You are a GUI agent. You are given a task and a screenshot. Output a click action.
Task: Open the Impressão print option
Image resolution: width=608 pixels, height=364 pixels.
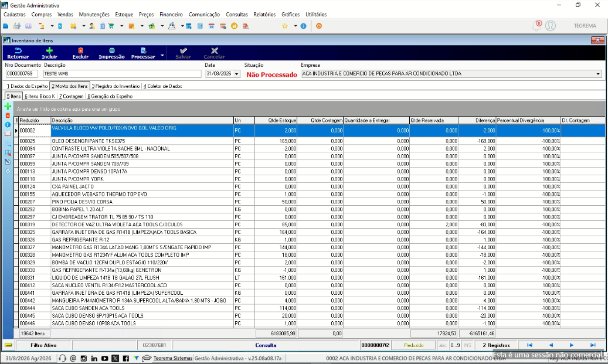click(x=111, y=53)
